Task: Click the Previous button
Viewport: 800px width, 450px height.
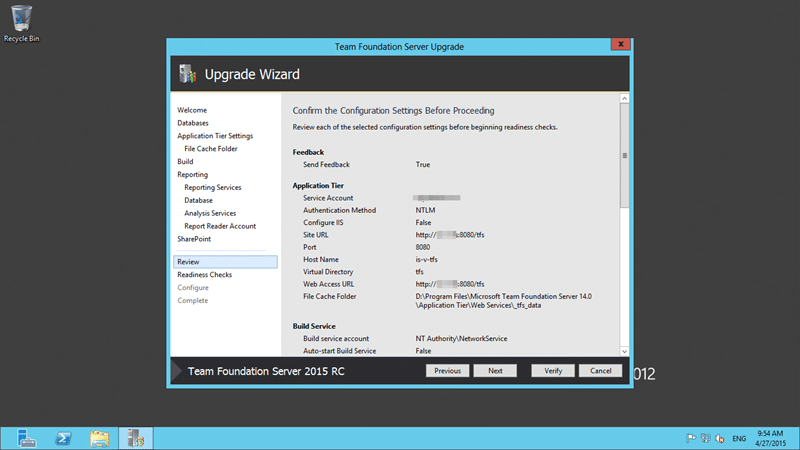Action: tap(447, 371)
